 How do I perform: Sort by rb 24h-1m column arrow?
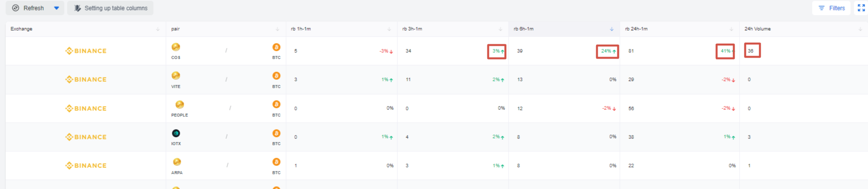pos(731,29)
